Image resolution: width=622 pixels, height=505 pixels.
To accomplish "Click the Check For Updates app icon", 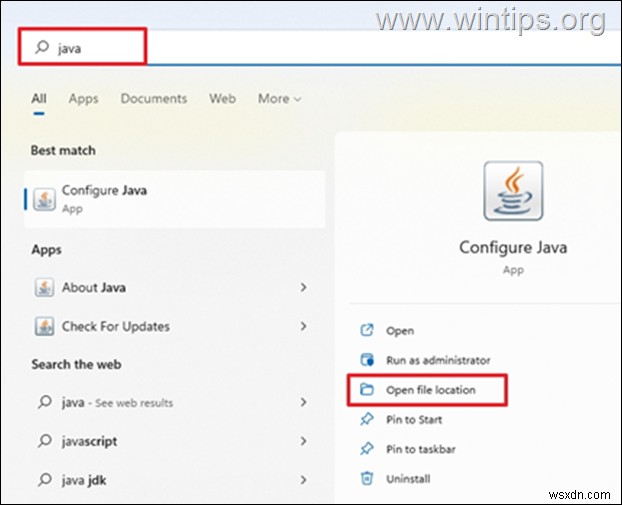I will 44,326.
